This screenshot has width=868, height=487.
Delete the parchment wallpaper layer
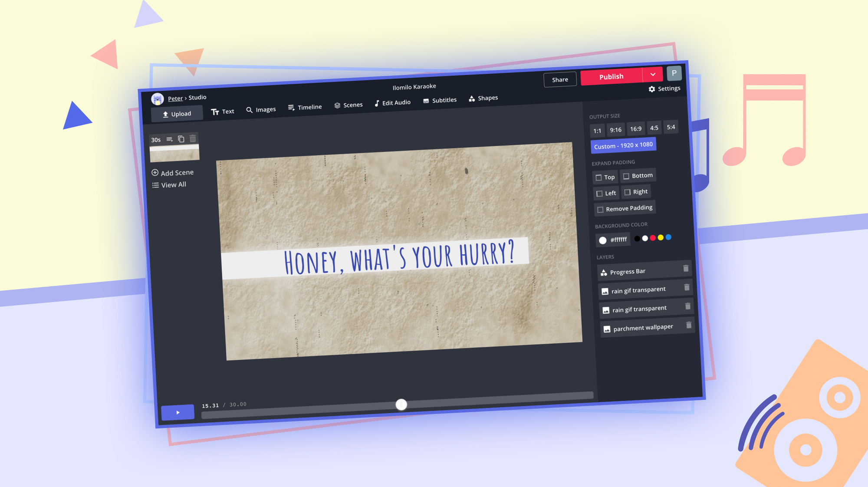click(x=689, y=325)
